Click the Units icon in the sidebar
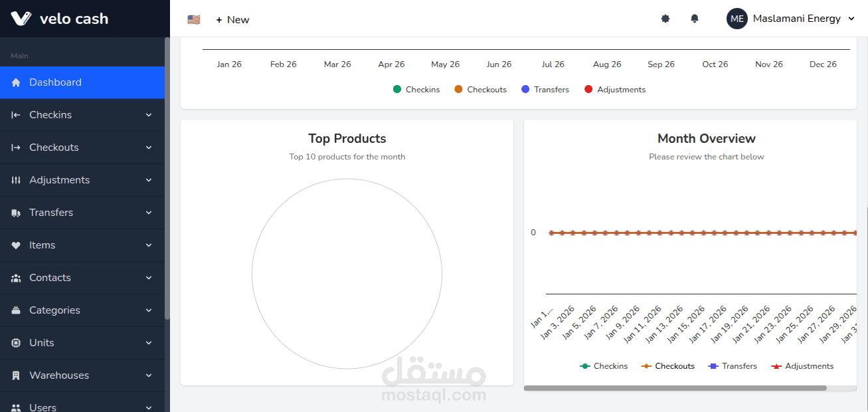The height and width of the screenshot is (412, 868). [x=15, y=342]
